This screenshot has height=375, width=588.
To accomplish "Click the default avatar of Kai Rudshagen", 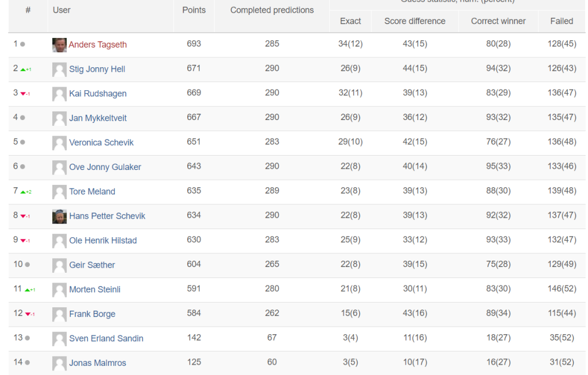I will [x=59, y=94].
